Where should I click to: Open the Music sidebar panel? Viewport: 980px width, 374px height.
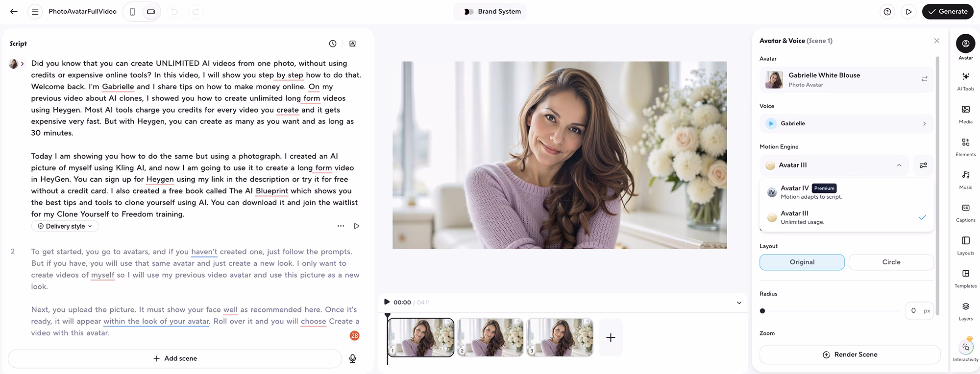pos(965,179)
